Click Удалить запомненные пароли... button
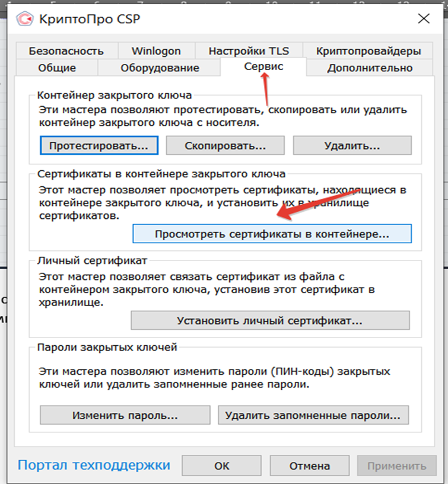 [x=313, y=415]
